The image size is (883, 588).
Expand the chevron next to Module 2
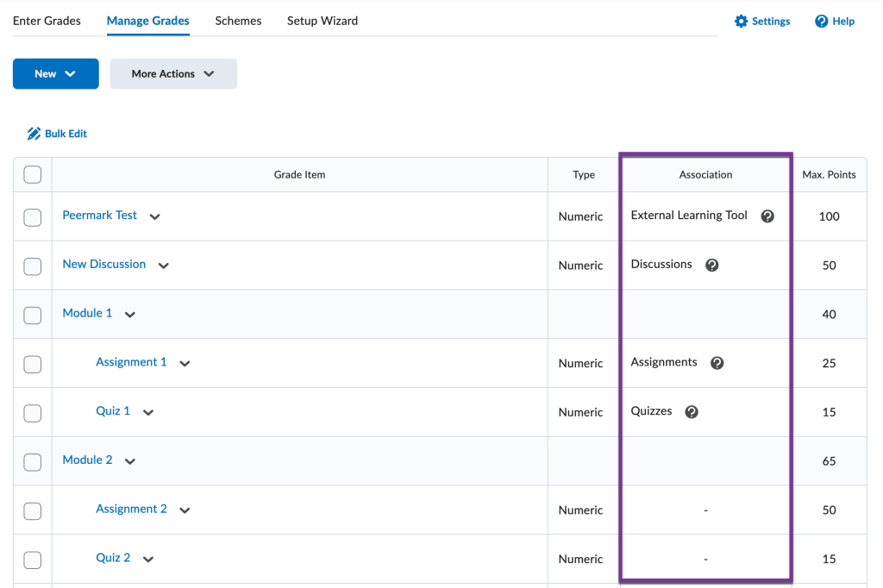[130, 461]
